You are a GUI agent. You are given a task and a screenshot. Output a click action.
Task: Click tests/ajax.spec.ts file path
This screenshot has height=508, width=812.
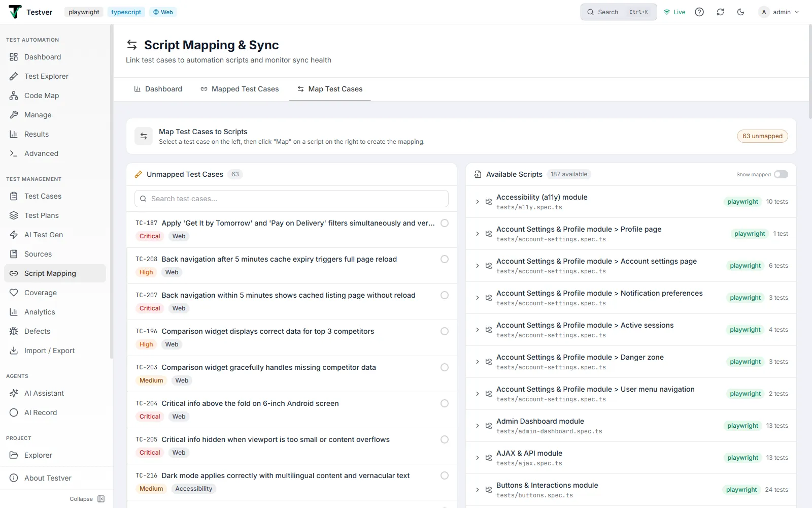[x=529, y=463]
